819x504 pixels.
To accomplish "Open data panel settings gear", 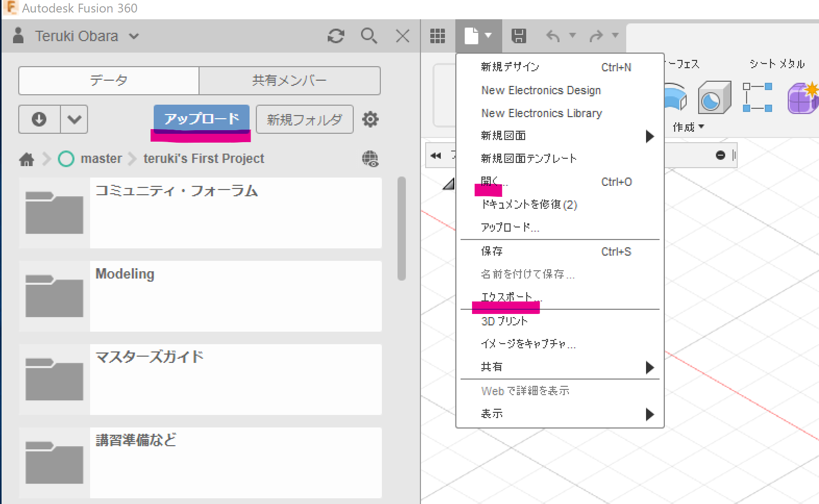I will pyautogui.click(x=370, y=119).
